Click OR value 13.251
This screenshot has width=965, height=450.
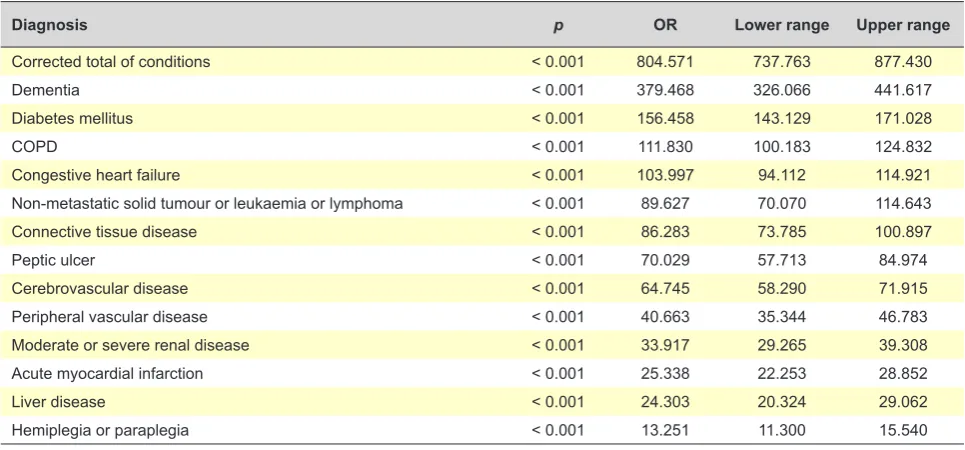pyautogui.click(x=665, y=430)
